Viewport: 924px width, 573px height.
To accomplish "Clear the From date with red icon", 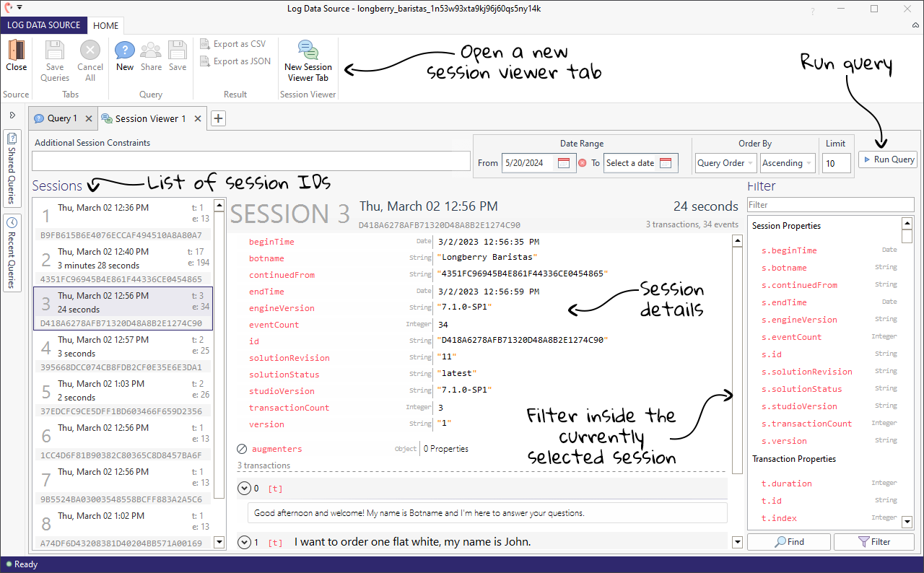I will point(582,163).
